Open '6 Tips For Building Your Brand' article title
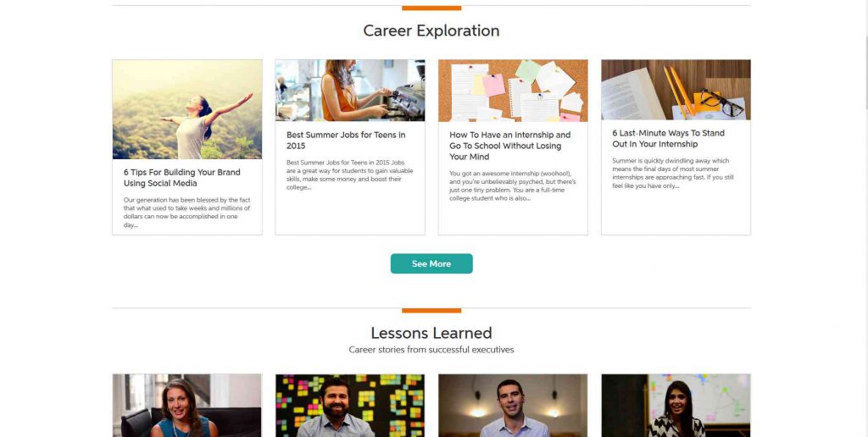 pos(182,178)
